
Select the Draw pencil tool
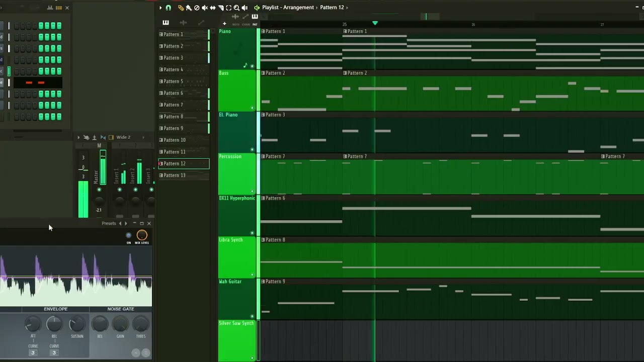tap(181, 8)
